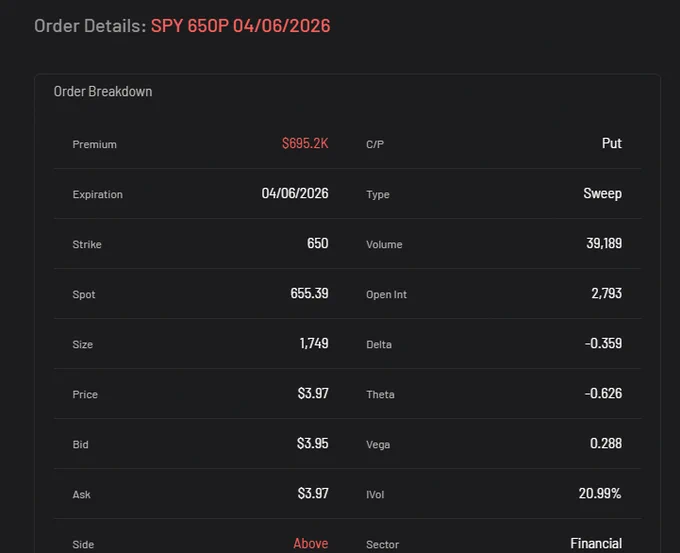Click the Sector label
This screenshot has height=553, width=680.
coord(382,544)
